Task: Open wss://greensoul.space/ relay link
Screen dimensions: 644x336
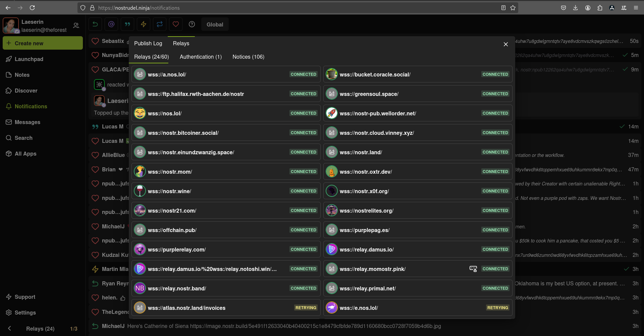Action: [x=369, y=94]
